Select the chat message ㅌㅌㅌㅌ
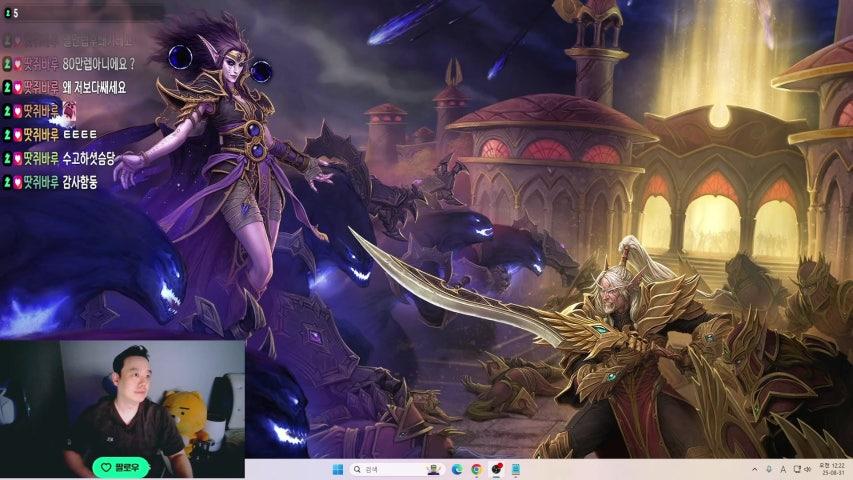This screenshot has height=480, width=853. (80, 134)
